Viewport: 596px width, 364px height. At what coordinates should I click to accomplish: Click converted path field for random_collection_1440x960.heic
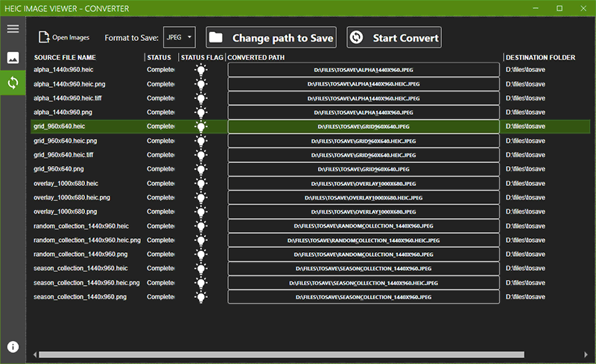[363, 226]
